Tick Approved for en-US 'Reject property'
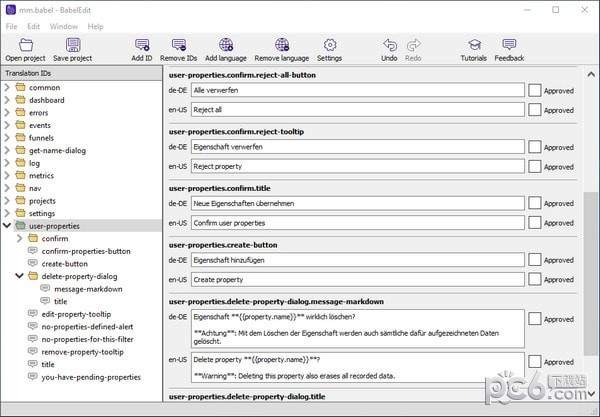Viewport: 600px width, 417px height. pos(535,166)
